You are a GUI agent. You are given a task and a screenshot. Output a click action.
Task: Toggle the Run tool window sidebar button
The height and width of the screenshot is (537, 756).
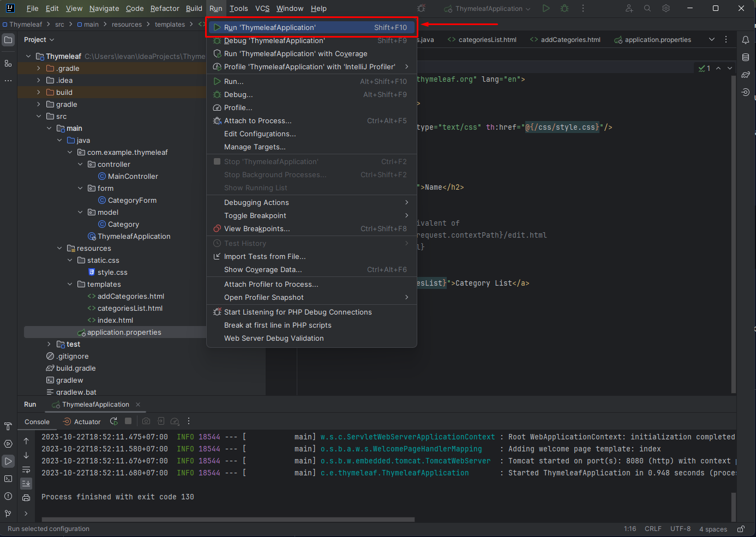coord(8,461)
